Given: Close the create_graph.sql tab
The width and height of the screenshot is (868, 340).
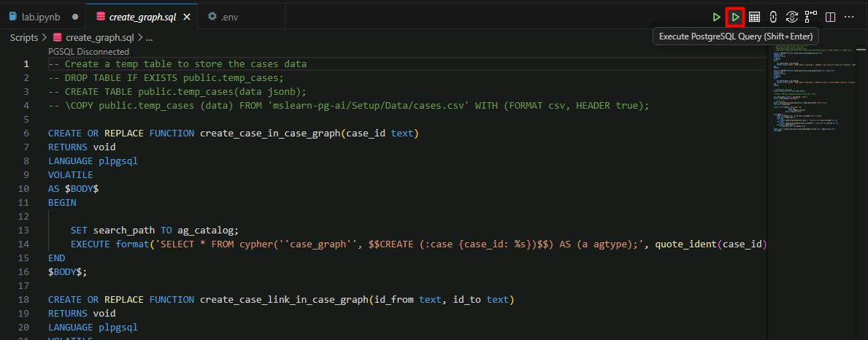Looking at the screenshot, I should click(186, 16).
